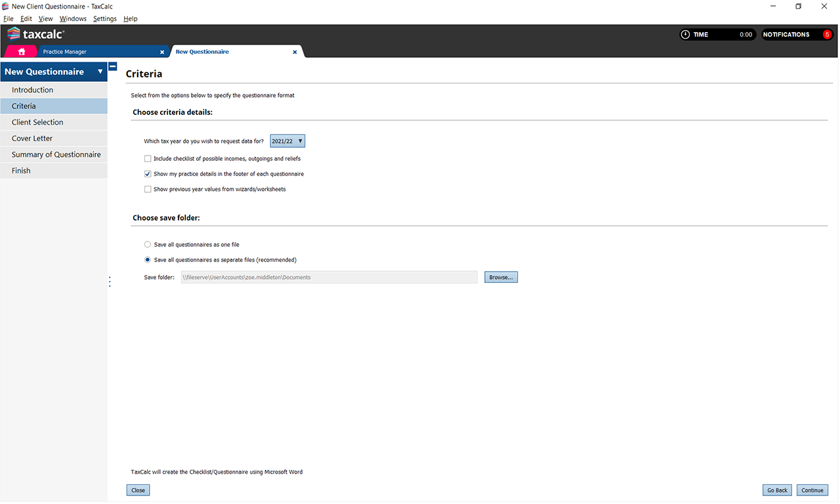The image size is (840, 504).
Task: Close the Practice Manager tab
Action: tap(162, 52)
